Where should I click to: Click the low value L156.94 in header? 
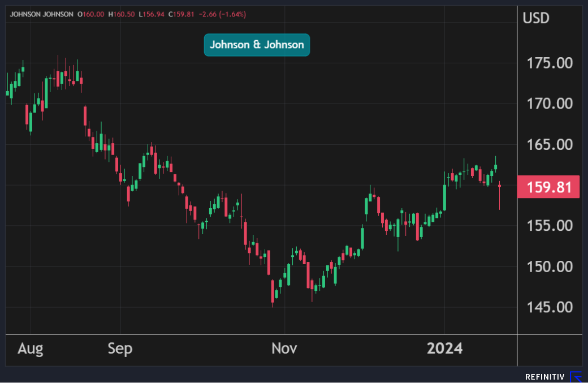coord(152,14)
